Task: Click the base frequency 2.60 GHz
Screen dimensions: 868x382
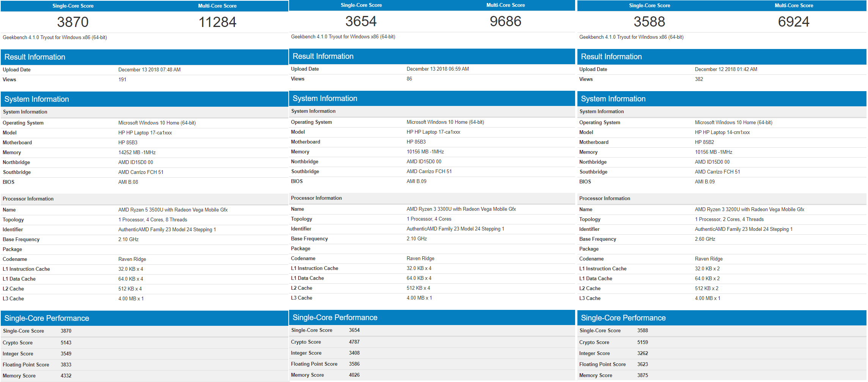Action: 705,239
